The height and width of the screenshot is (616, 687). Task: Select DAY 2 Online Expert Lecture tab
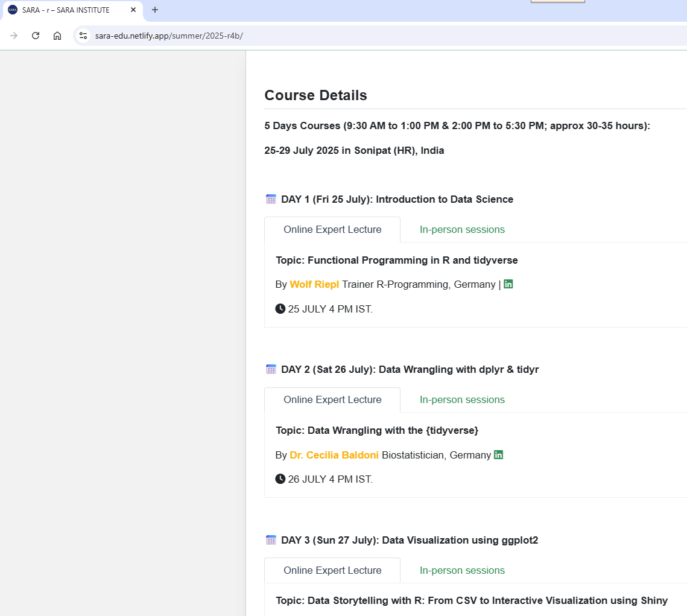332,399
